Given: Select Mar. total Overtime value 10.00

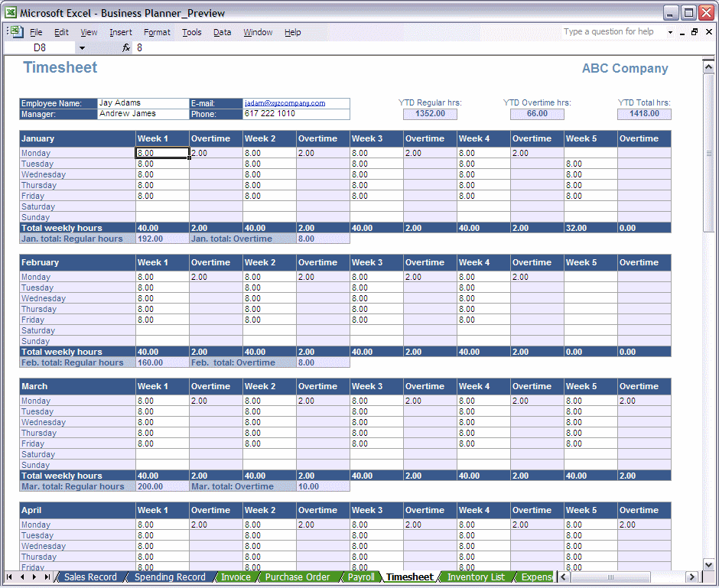Looking at the screenshot, I should pyautogui.click(x=323, y=486).
